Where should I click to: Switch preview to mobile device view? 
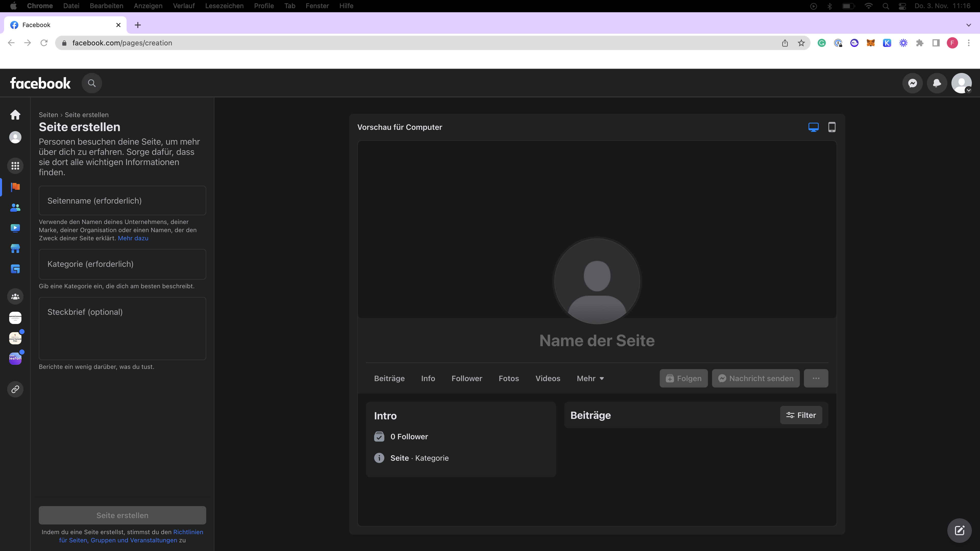pyautogui.click(x=832, y=127)
